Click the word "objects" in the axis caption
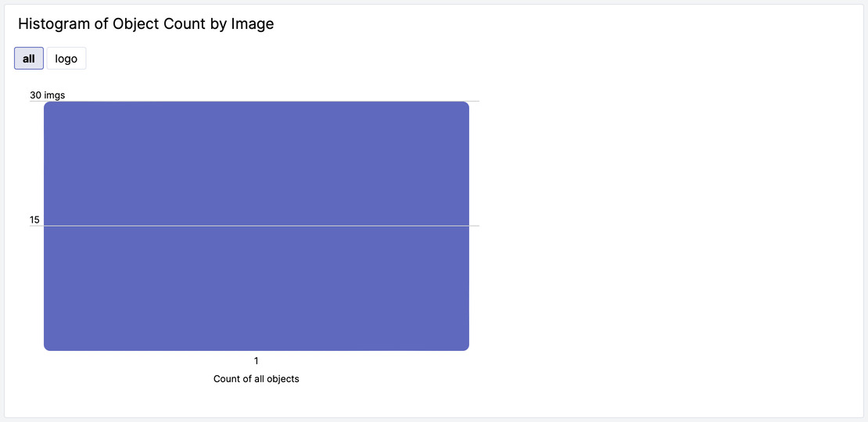This screenshot has width=868, height=422. [283, 379]
